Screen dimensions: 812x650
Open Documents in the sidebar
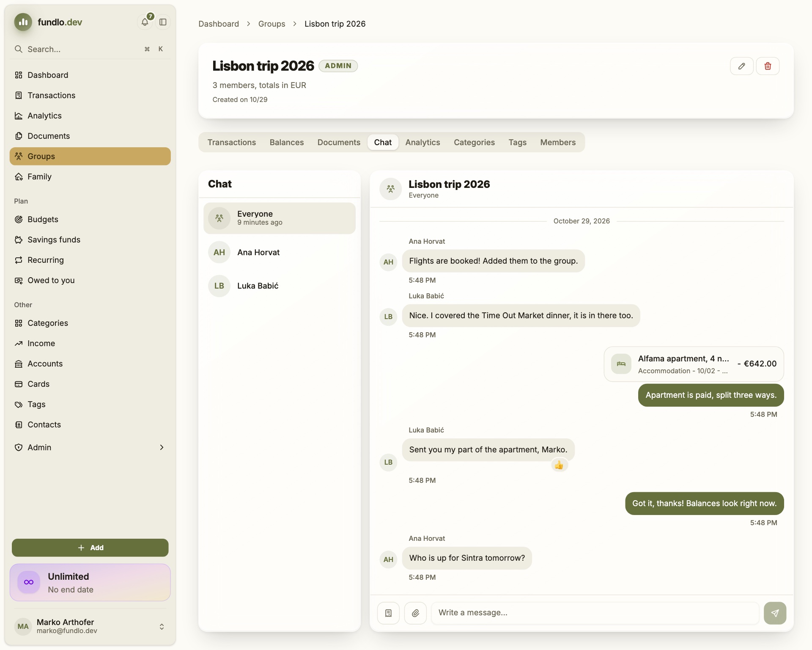(90, 136)
